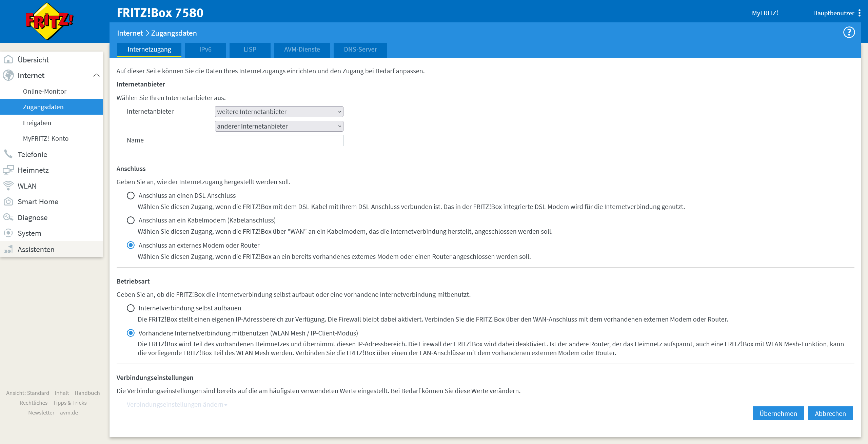Click the Telefonie phone icon
This screenshot has width=868, height=444.
(8, 154)
